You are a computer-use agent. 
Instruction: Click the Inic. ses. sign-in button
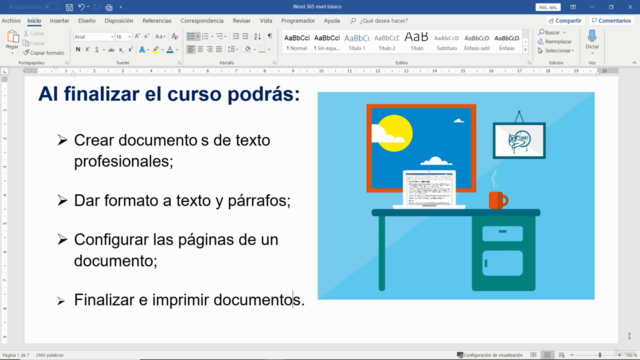(548, 7)
